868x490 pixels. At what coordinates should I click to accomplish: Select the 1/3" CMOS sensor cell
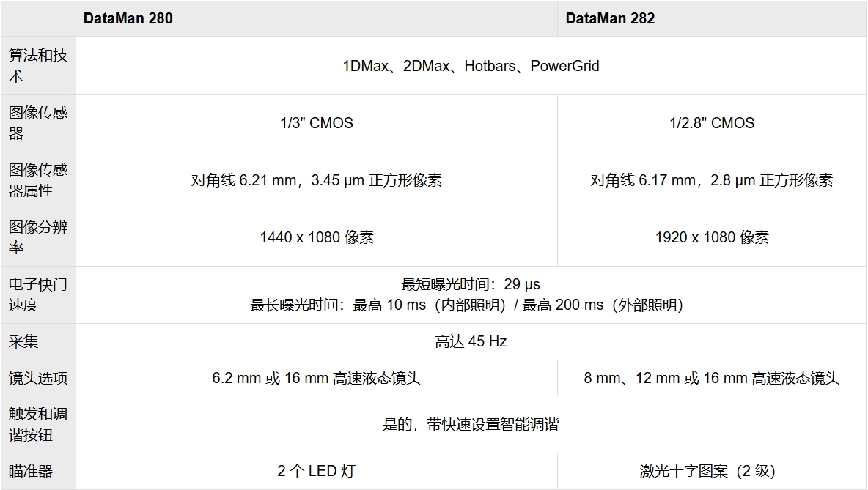click(317, 123)
